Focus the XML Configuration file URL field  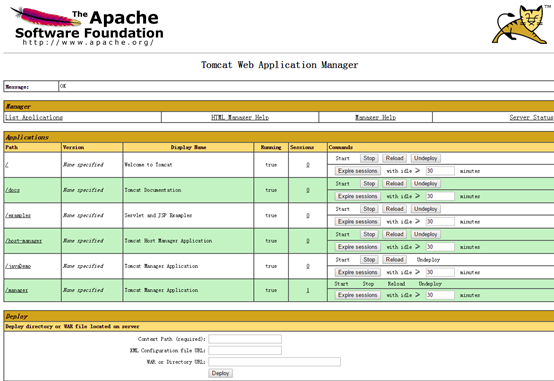pyautogui.click(x=245, y=350)
